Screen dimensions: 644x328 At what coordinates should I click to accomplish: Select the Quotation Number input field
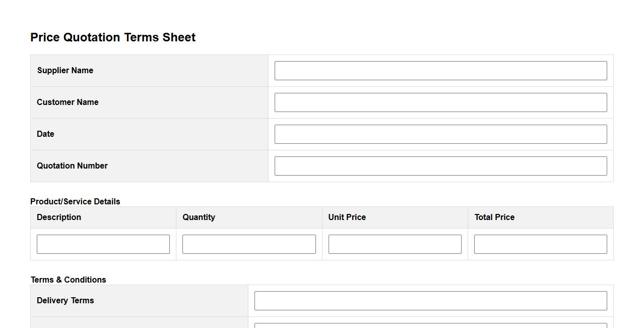coord(440,166)
